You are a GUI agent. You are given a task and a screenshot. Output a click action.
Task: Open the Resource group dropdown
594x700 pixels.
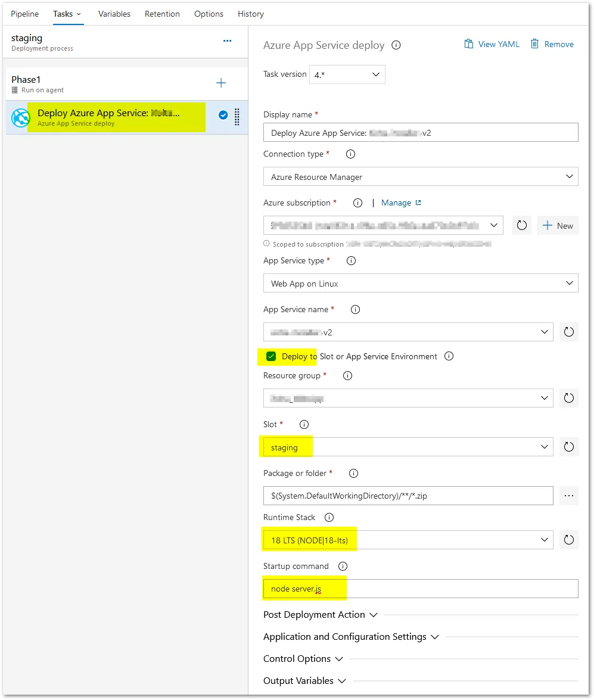pos(408,398)
